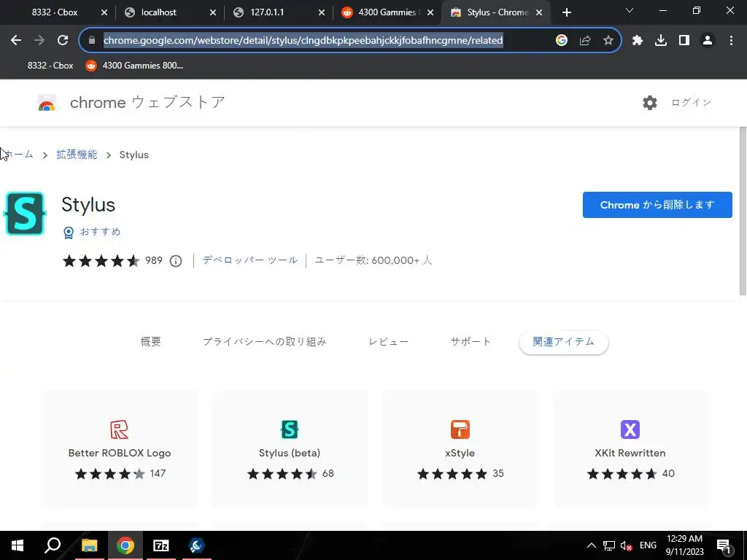The height and width of the screenshot is (560, 747).
Task: Open Windows taskbar search
Action: click(x=53, y=545)
